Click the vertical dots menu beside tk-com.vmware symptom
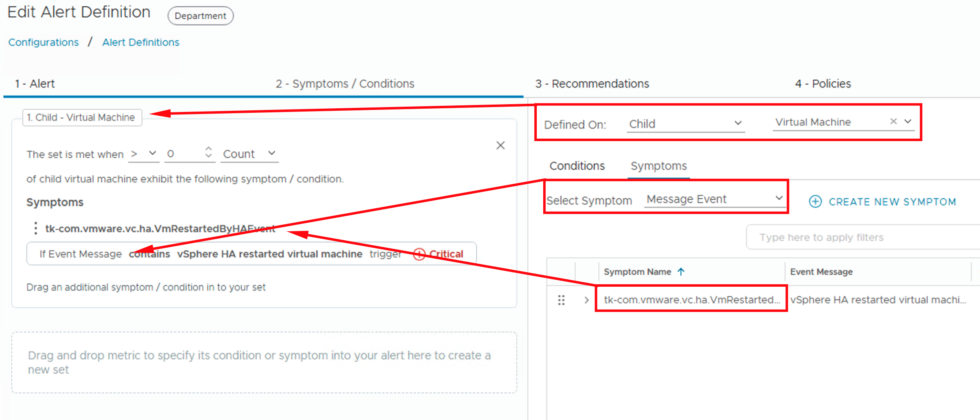Screen dimensions: 980x420 click(x=36, y=228)
